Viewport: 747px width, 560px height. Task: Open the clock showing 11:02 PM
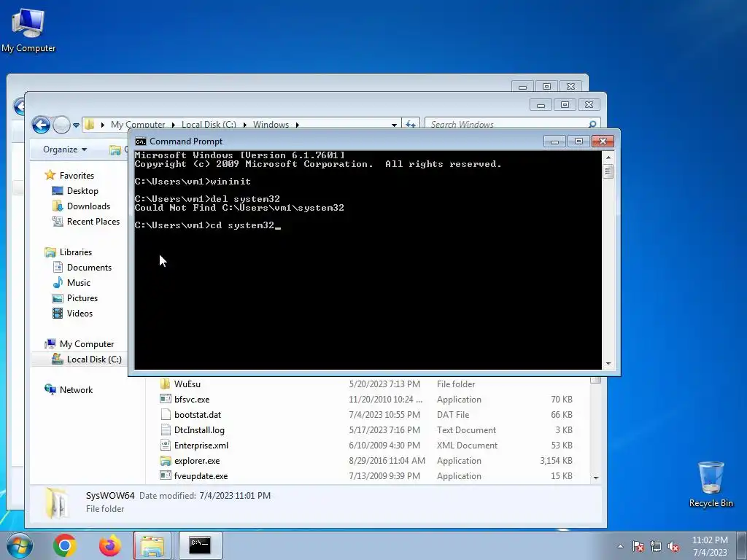(710, 546)
